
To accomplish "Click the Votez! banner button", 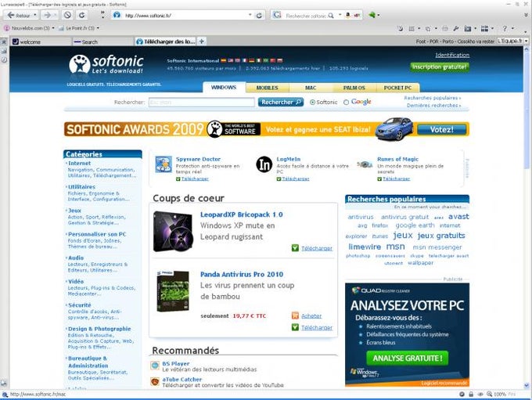I will click(x=442, y=129).
